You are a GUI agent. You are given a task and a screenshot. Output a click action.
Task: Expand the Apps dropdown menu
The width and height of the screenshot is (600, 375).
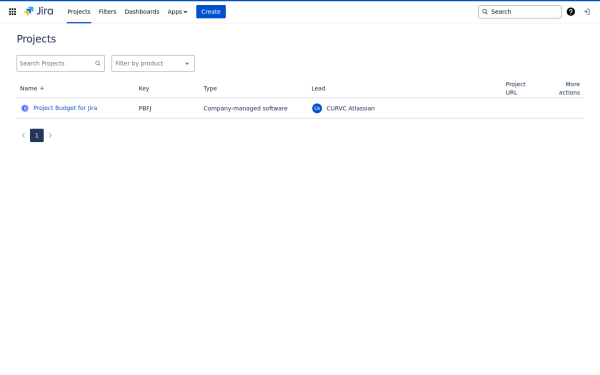177,12
